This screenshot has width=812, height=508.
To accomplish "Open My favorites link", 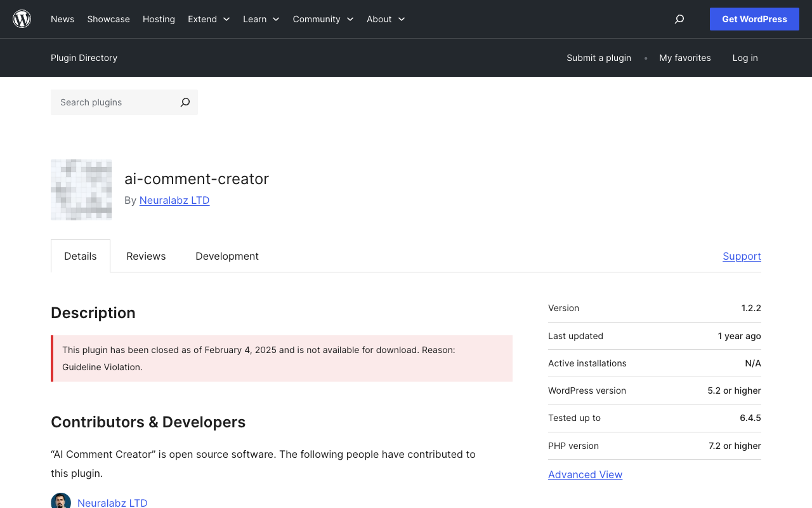I will [685, 58].
